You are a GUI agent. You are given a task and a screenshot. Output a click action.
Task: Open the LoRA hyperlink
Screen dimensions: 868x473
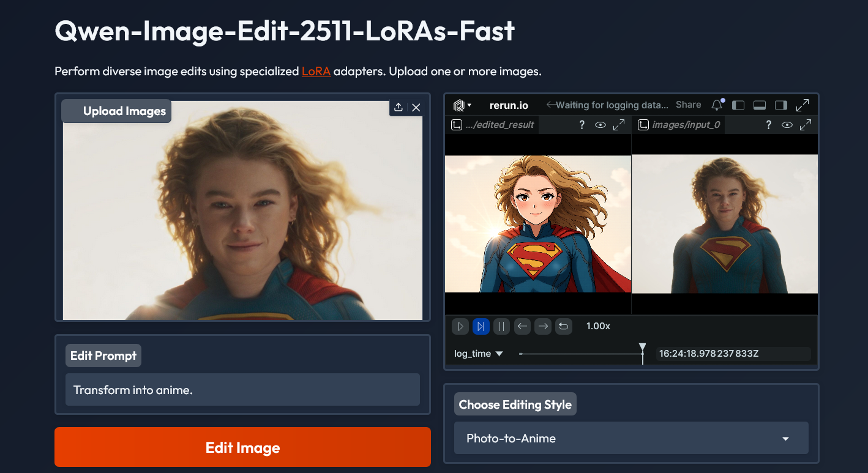(x=316, y=72)
